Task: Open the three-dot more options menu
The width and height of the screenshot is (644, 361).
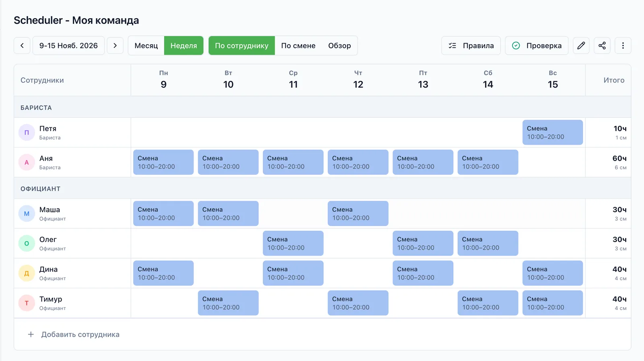Action: [623, 45]
